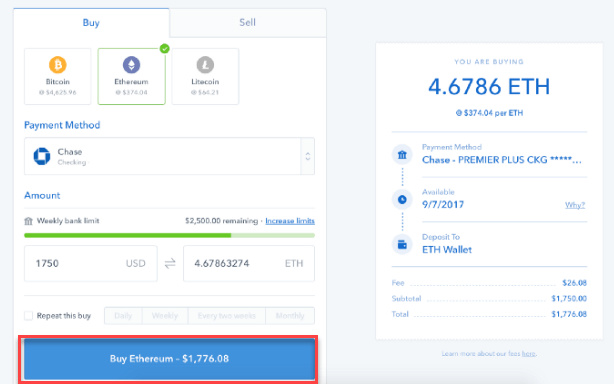
Task: Click the 'YOU ARE BUYING' label
Action: pos(489,62)
